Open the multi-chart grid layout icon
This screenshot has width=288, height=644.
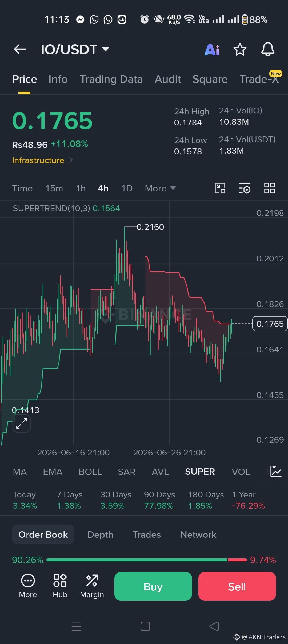(x=269, y=188)
